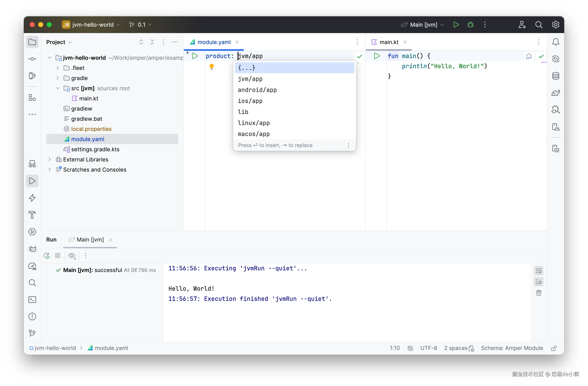This screenshot has height=386, width=588.
Task: Open the Problems tool window icon
Action: (x=32, y=316)
